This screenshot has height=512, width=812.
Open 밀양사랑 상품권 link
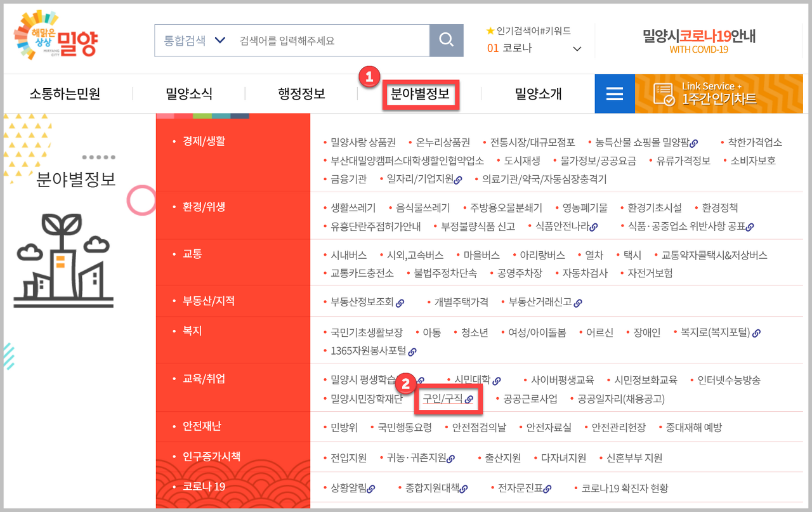(x=363, y=142)
